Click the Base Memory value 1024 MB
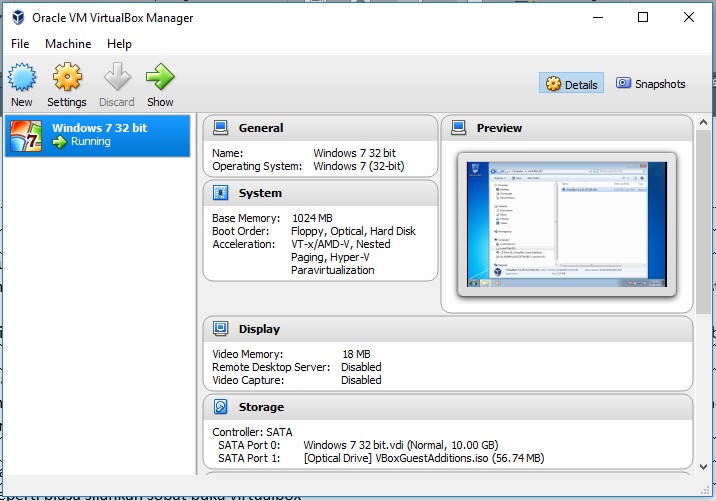This screenshot has height=501, width=716. click(x=312, y=218)
